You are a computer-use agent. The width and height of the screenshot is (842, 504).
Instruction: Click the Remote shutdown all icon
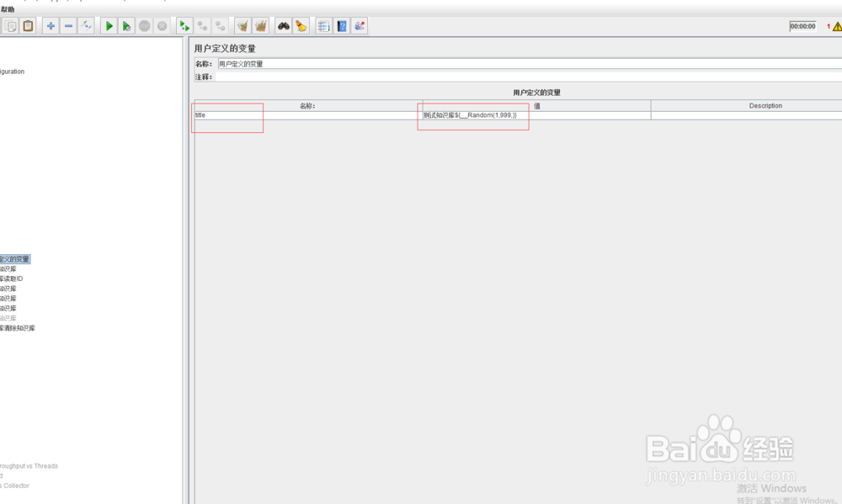(x=220, y=26)
